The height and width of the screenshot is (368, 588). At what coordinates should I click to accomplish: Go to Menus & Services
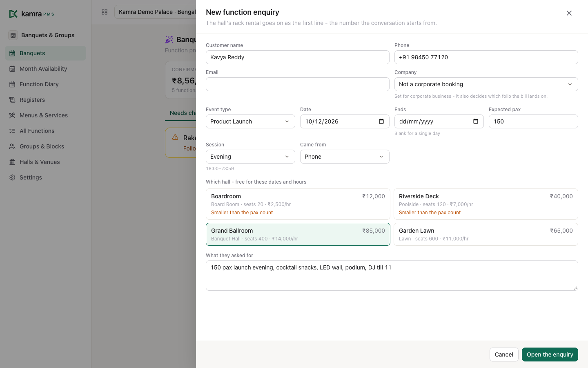[45, 115]
